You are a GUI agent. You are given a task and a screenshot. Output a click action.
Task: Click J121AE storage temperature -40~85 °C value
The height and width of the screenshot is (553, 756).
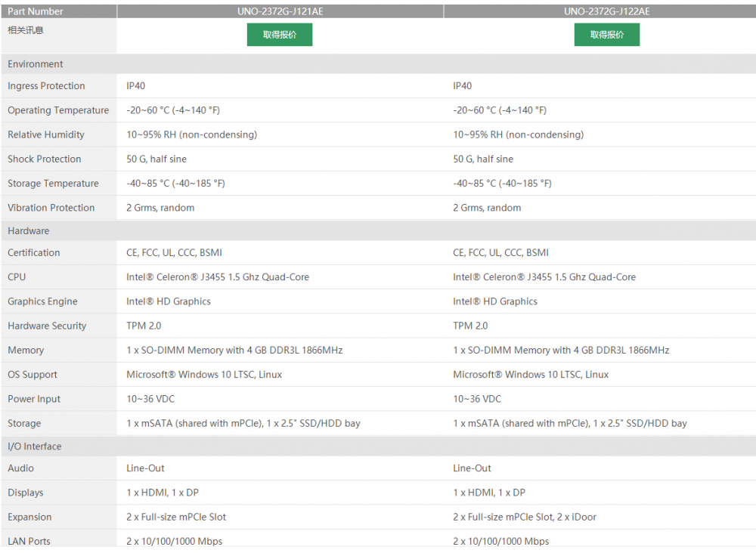[175, 184]
